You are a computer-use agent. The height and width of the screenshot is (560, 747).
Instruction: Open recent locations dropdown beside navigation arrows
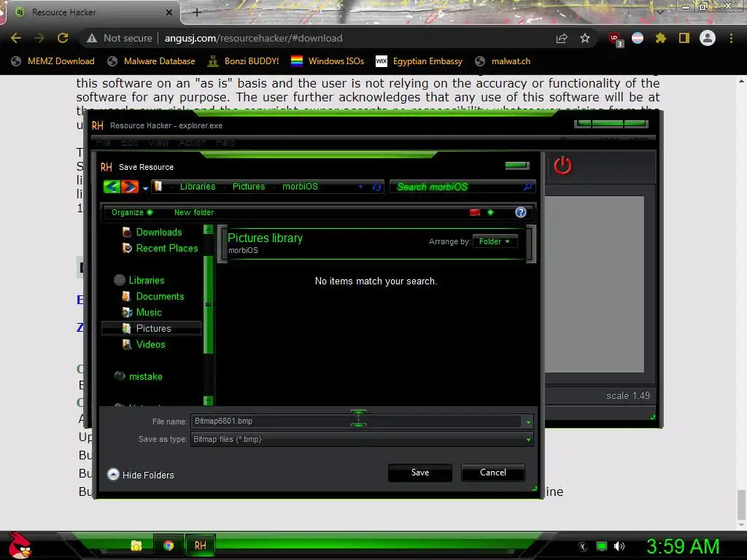tap(145, 189)
